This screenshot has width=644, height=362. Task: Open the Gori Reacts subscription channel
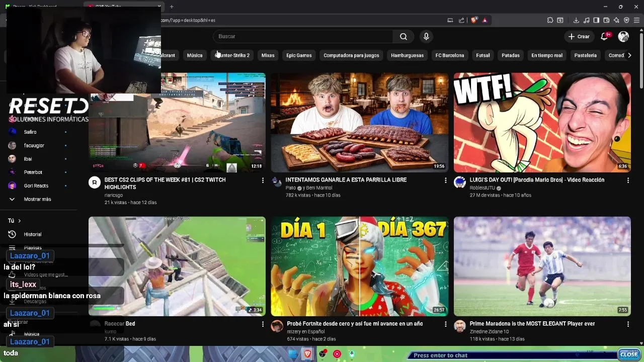[x=36, y=186]
